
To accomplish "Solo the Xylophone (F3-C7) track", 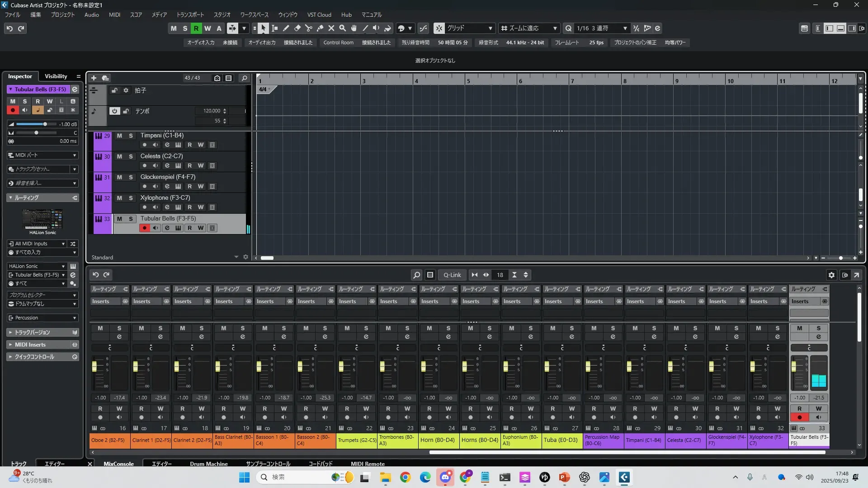I will 131,198.
